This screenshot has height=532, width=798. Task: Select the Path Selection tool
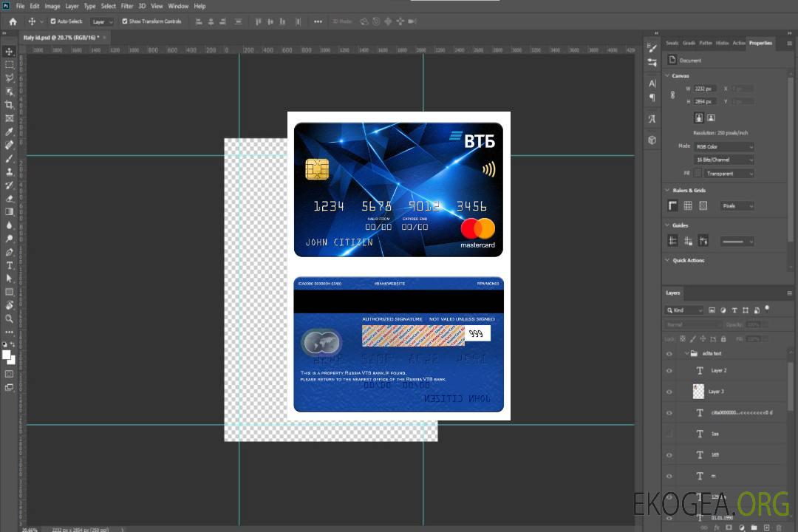[9, 279]
